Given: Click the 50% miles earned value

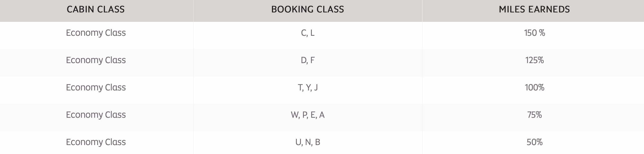Looking at the screenshot, I should tap(534, 142).
